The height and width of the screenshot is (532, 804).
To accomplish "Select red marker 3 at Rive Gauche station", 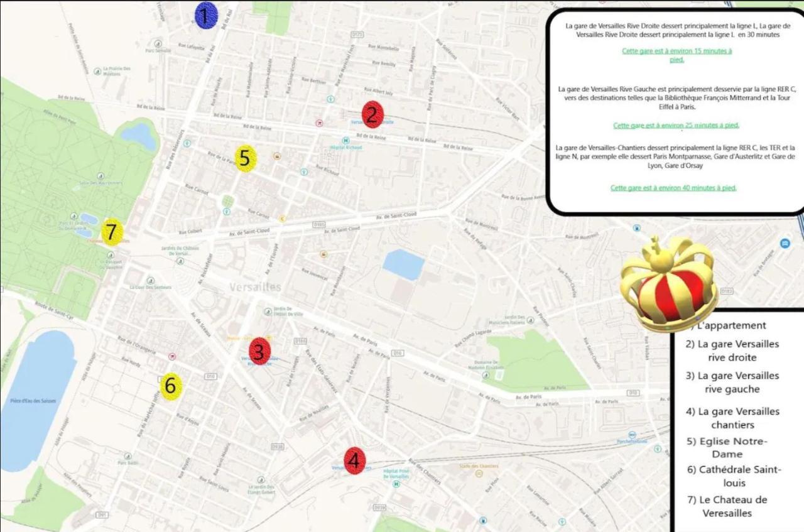I will 259,352.
